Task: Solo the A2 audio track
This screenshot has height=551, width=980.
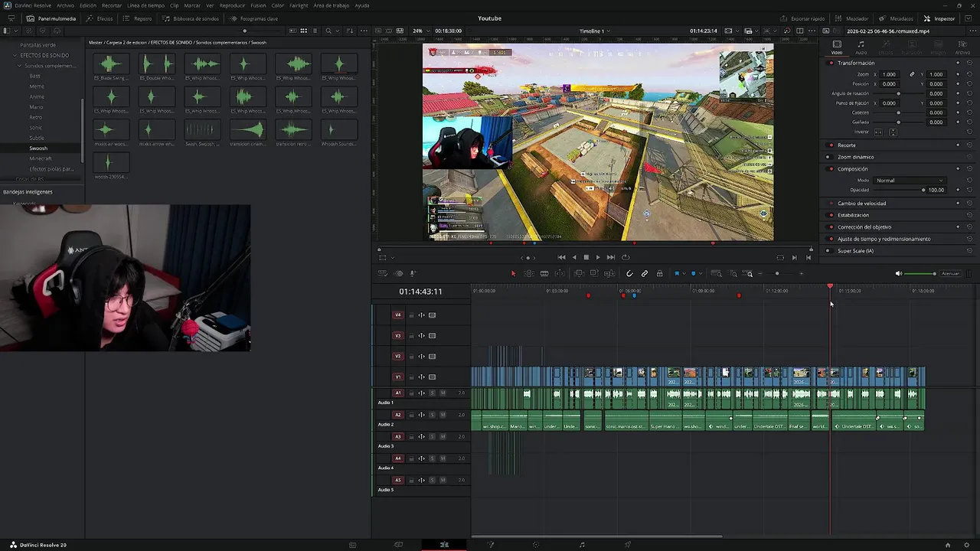Action: pyautogui.click(x=432, y=415)
